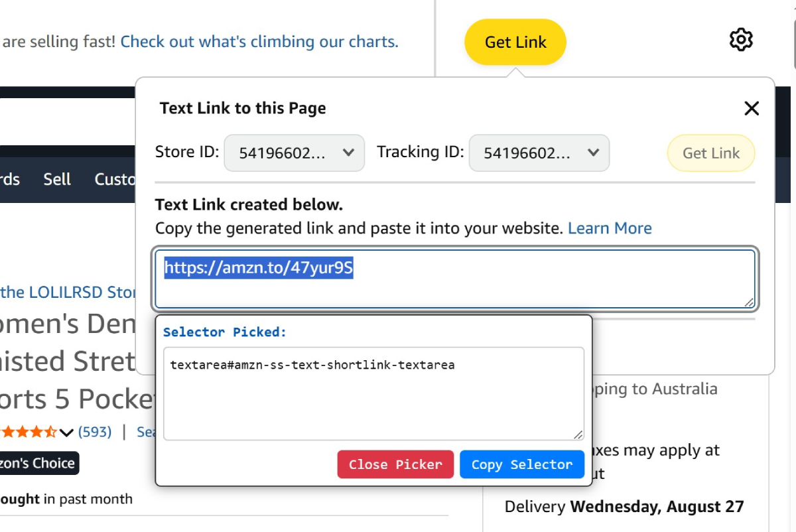Click the yellow Get Link button at top
This screenshot has height=532, width=796.
pos(515,42)
